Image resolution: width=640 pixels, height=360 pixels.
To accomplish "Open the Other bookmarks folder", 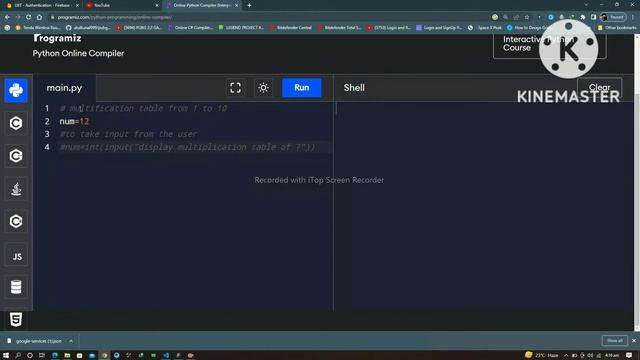I will click(x=617, y=28).
